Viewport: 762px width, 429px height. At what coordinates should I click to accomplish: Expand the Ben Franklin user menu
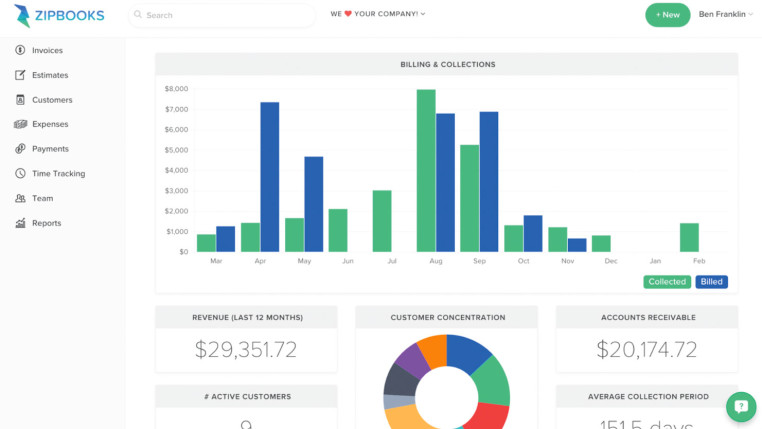point(724,14)
